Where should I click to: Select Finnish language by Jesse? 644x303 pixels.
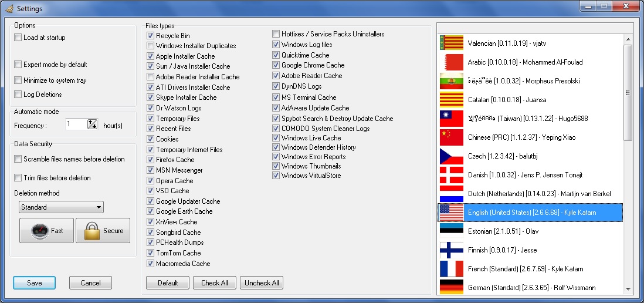(x=530, y=250)
